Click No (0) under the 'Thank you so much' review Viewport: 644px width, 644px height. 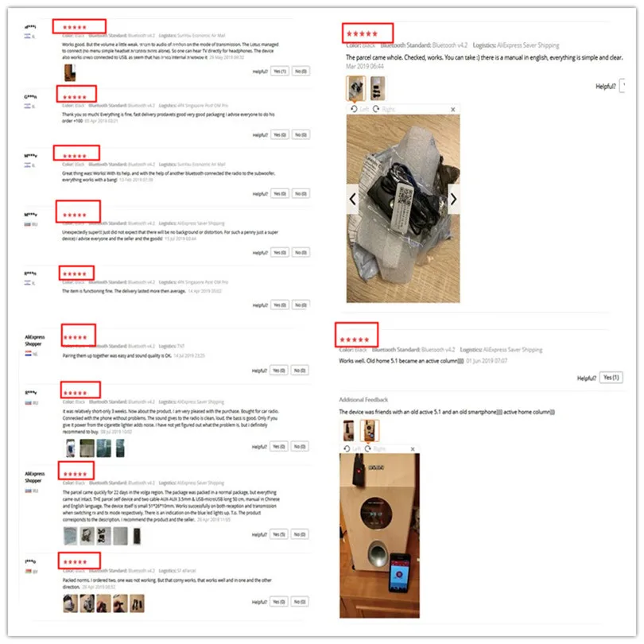pyautogui.click(x=301, y=134)
